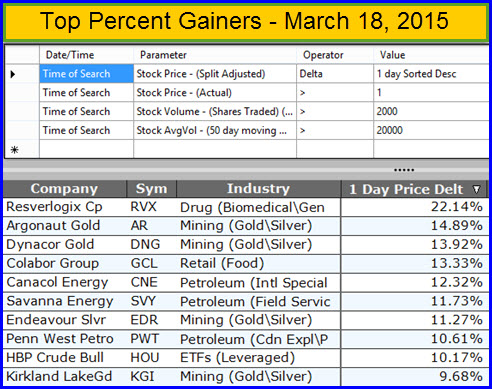Click empty Parameter cell in new row
This screenshot has height=389, width=492.
coord(215,149)
